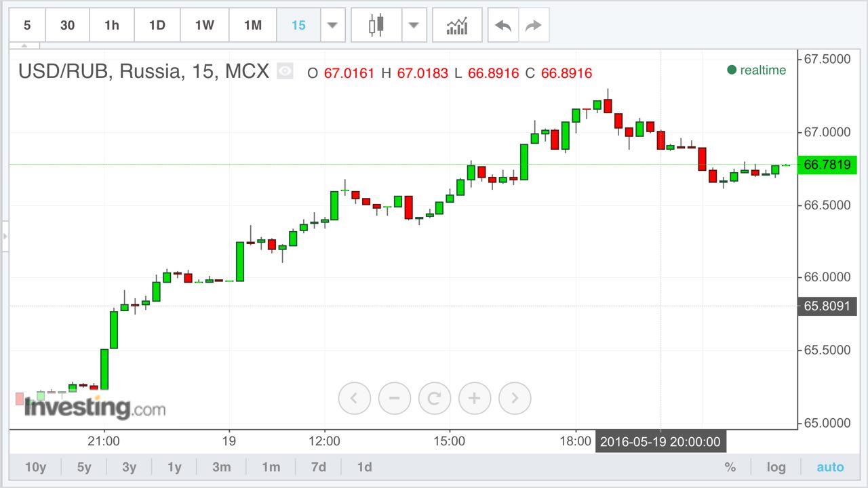
Task: Click the USD/RUB symbol title
Action: [144, 70]
